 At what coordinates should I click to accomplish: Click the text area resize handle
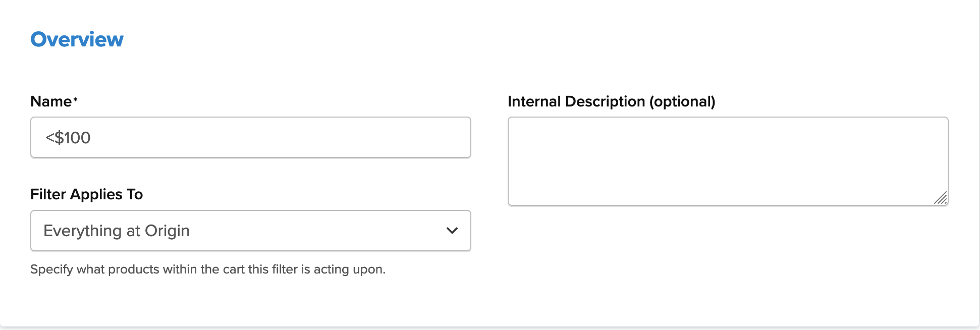pos(941,198)
